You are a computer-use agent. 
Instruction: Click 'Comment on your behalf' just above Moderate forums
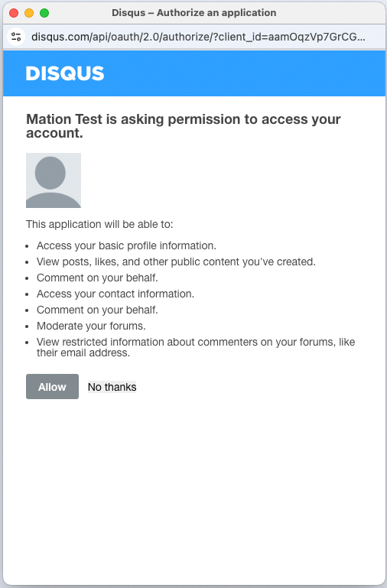pos(97,310)
